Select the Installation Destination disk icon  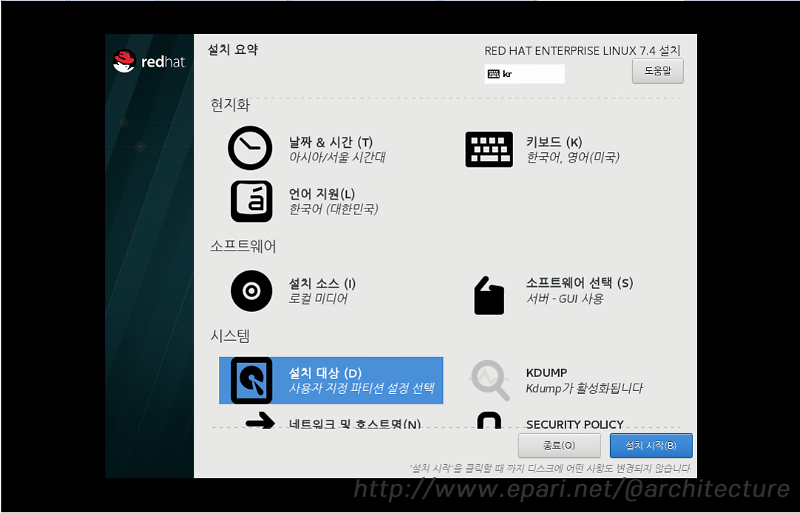pyautogui.click(x=251, y=380)
